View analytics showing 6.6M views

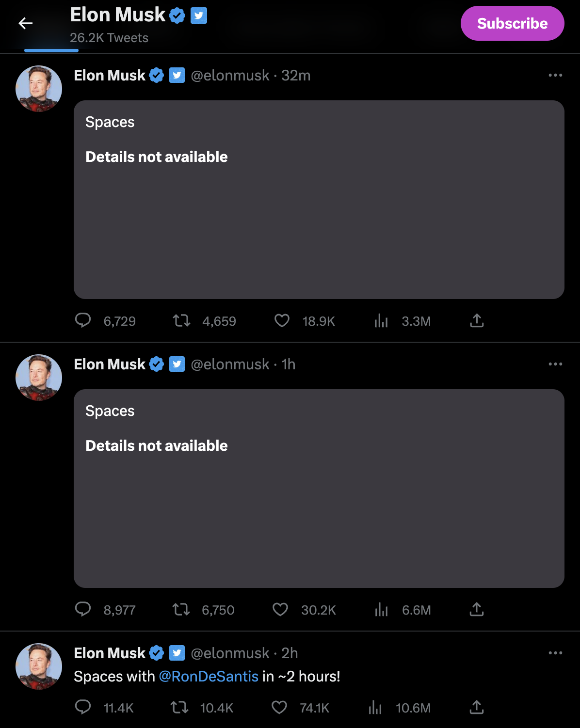381,609
